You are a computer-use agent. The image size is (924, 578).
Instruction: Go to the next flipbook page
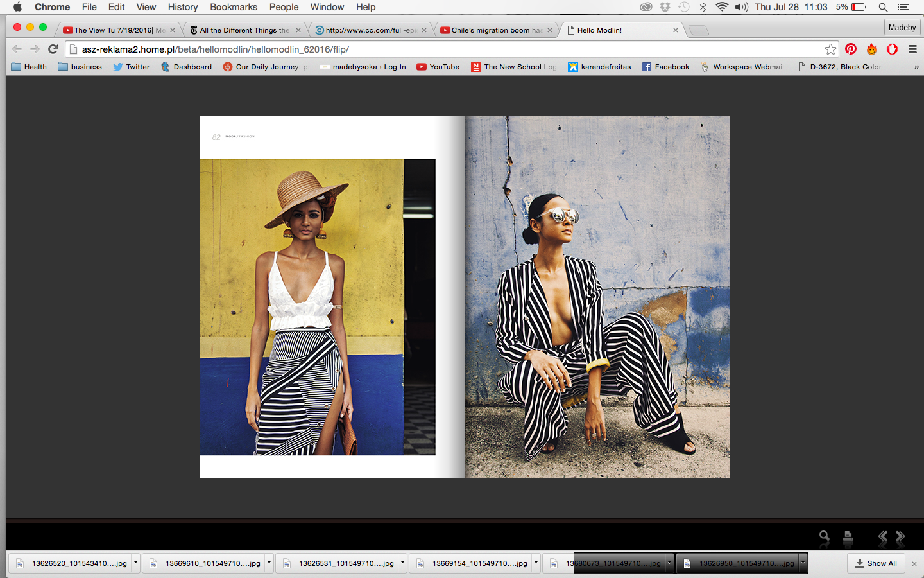coord(900,536)
